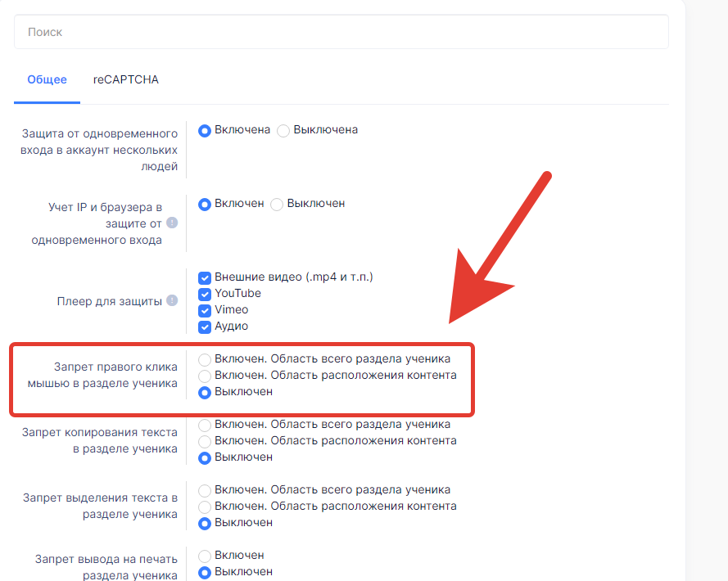Image resolution: width=728 pixels, height=581 pixels.
Task: Select Выключена for simultaneous login protection
Action: (283, 131)
